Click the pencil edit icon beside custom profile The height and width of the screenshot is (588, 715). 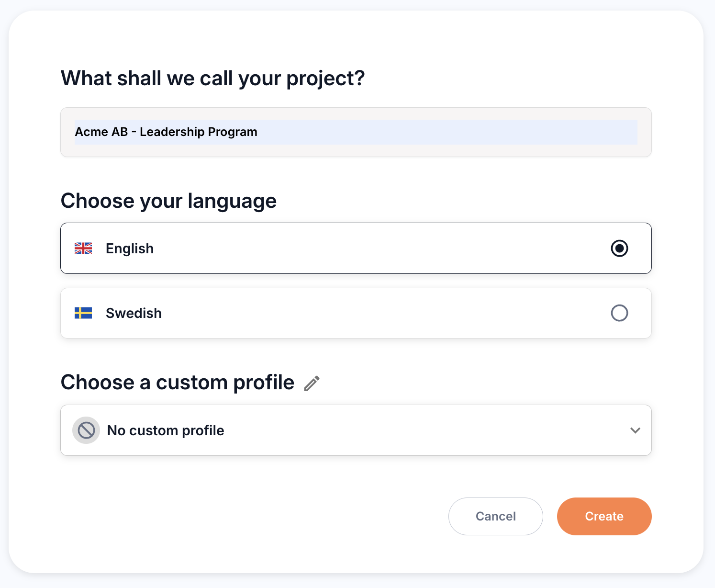pyautogui.click(x=312, y=384)
